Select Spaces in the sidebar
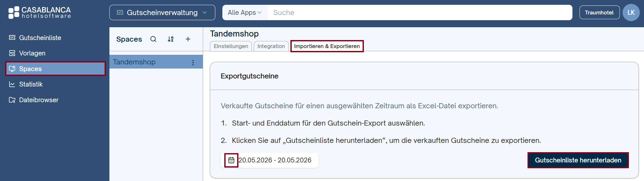Screen dimensions: 644x181 (56, 69)
